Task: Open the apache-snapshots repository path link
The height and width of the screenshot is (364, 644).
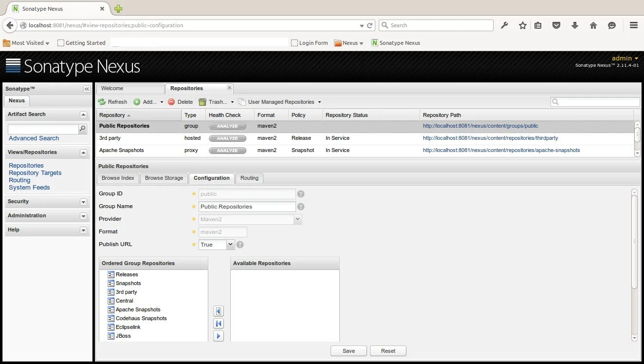Action: (501, 151)
